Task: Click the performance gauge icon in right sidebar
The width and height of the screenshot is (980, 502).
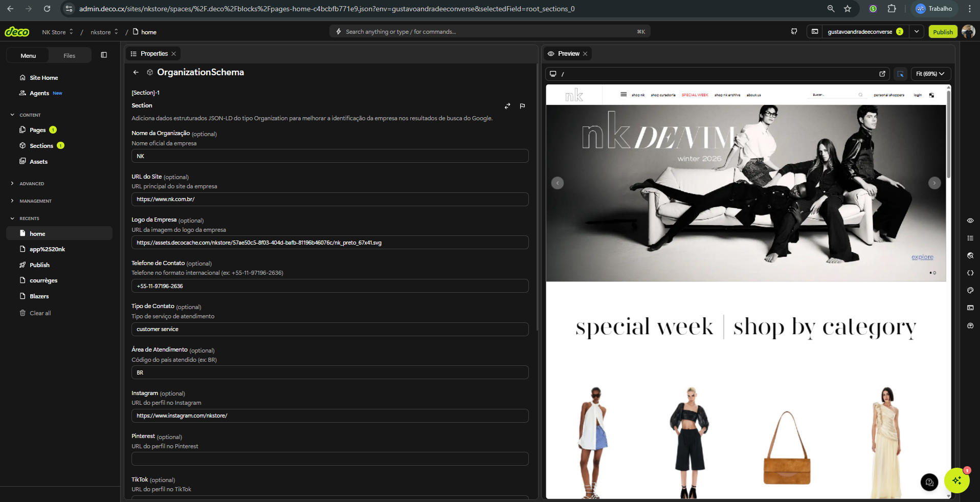Action: [x=971, y=326]
